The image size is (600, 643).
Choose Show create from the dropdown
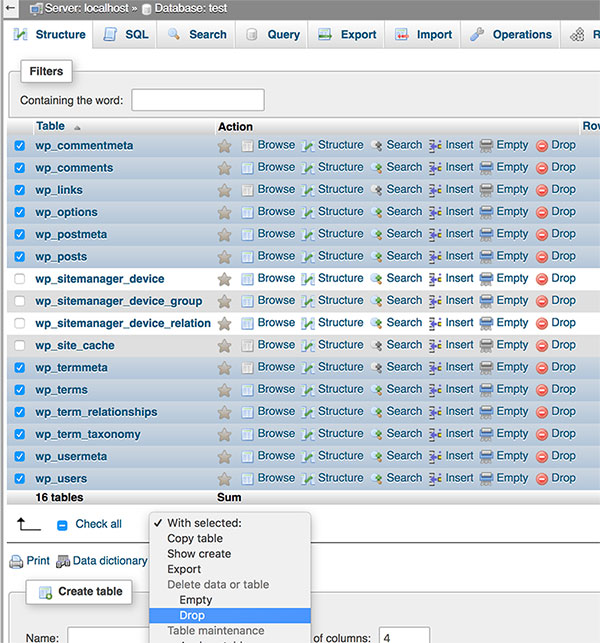point(230,554)
